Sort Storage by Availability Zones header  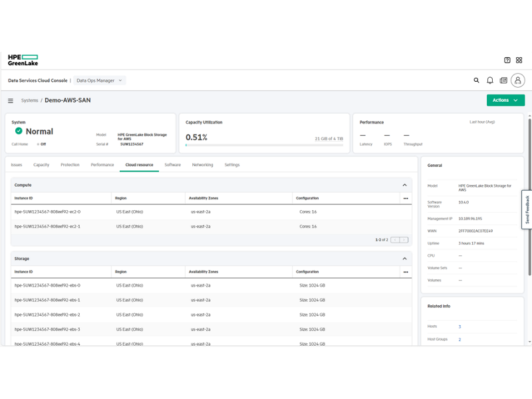(x=203, y=272)
